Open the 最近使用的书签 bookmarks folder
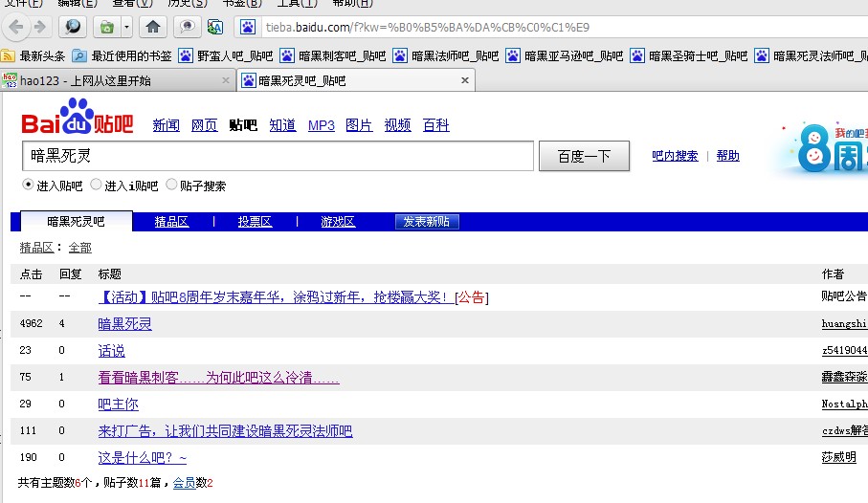Image resolution: width=868 pixels, height=503 pixels. 122,56
